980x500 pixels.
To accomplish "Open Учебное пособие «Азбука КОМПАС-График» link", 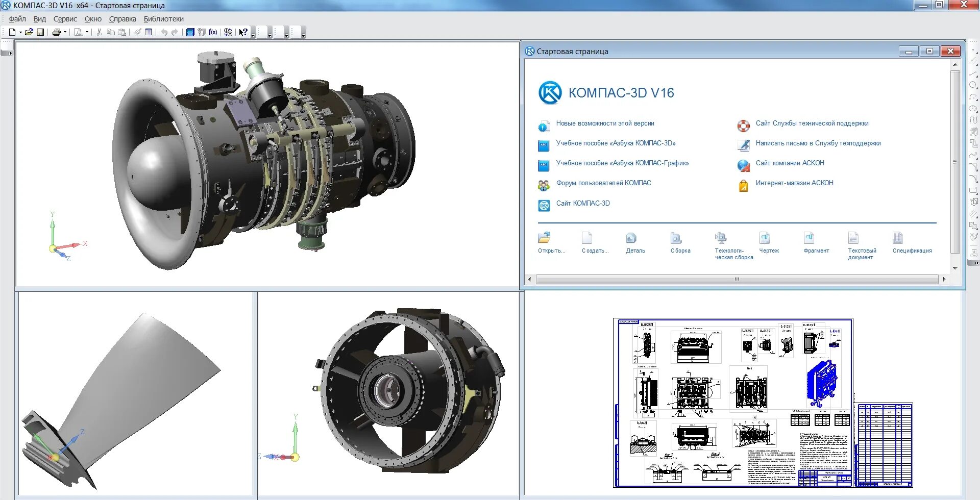I will pyautogui.click(x=622, y=163).
